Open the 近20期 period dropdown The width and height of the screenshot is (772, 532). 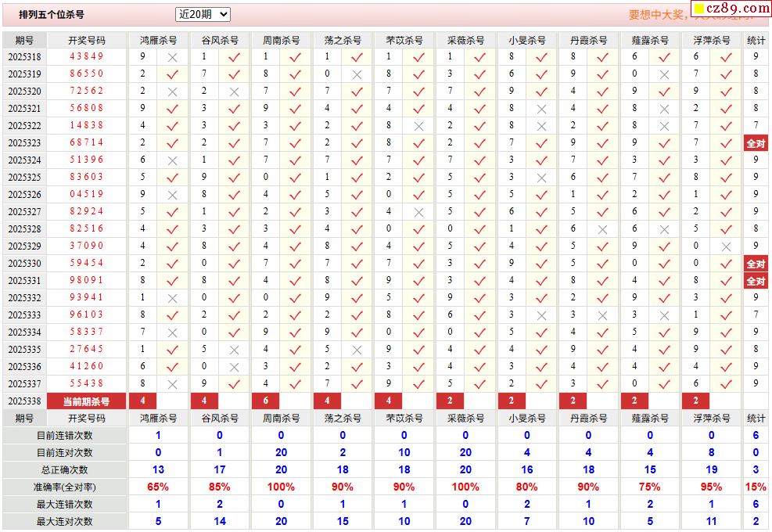[x=203, y=14]
